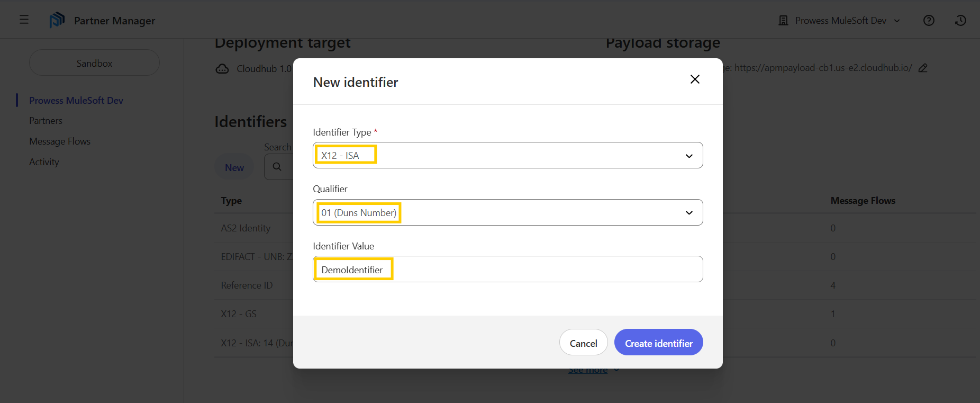
Task: Select Prowess MuleSoft Dev in sidebar
Action: tap(76, 101)
